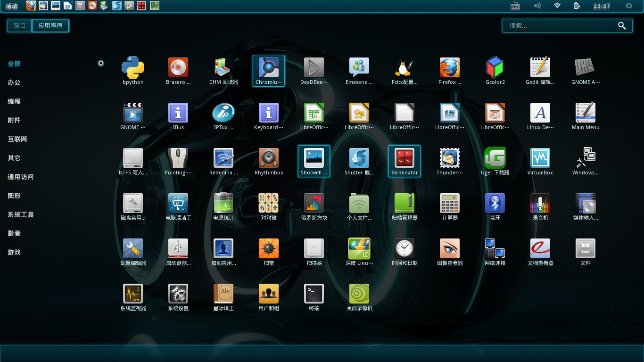Filter apps by 编程 category

[x=14, y=101]
